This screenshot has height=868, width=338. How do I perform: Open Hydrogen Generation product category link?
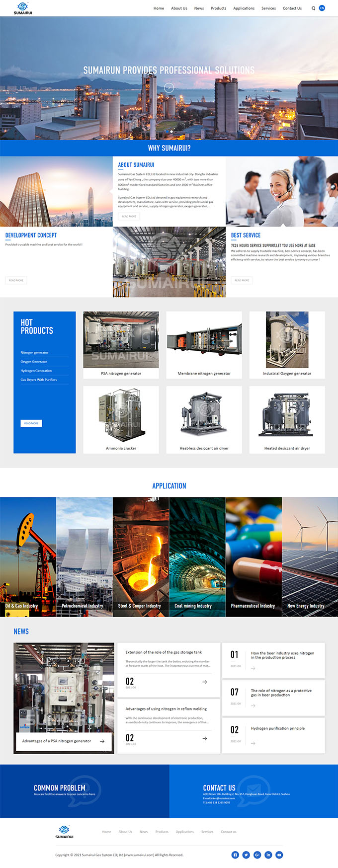36,371
